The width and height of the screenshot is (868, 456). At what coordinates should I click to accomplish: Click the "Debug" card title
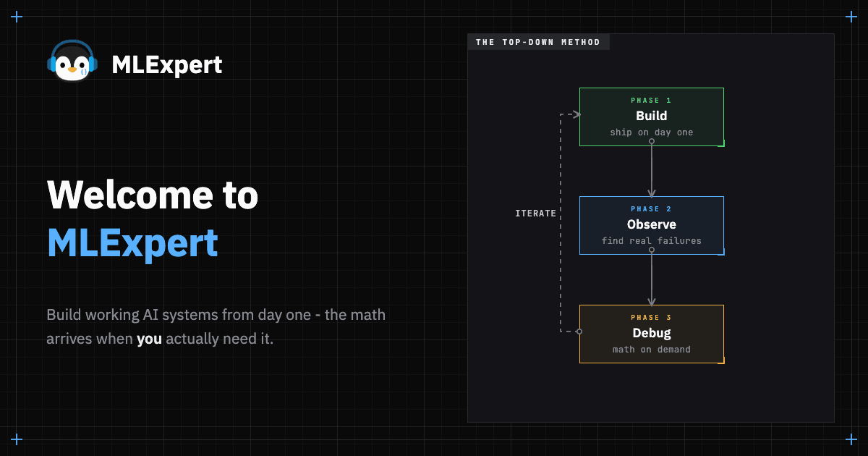pyautogui.click(x=652, y=333)
